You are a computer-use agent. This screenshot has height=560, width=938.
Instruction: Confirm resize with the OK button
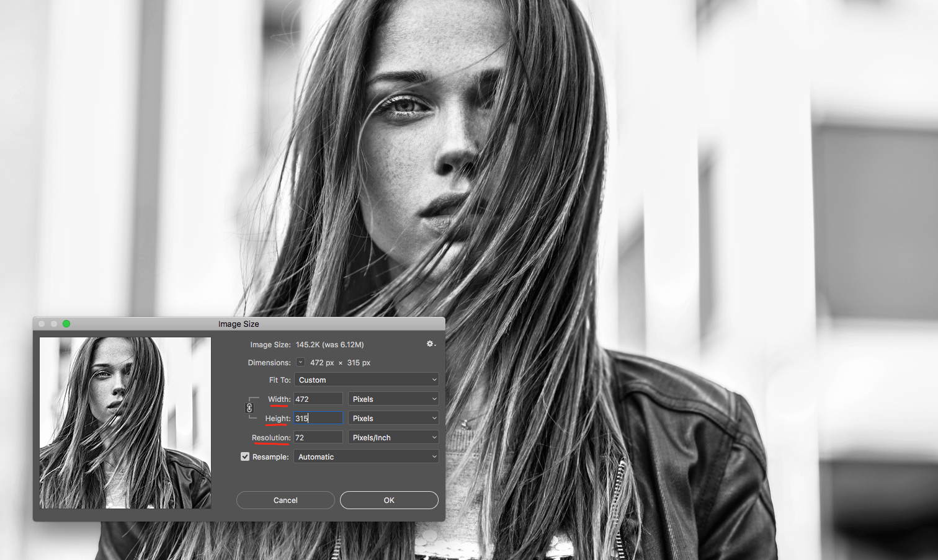tap(389, 500)
